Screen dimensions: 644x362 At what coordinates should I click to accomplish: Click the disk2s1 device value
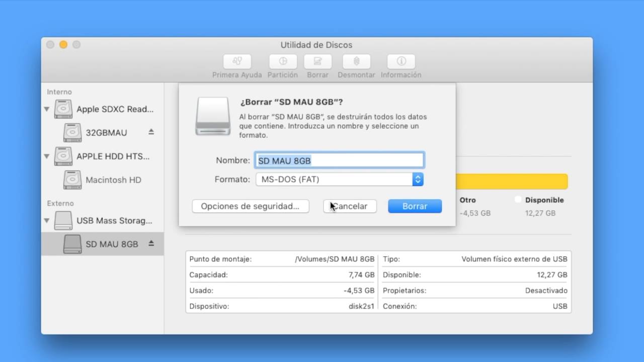tap(361, 306)
